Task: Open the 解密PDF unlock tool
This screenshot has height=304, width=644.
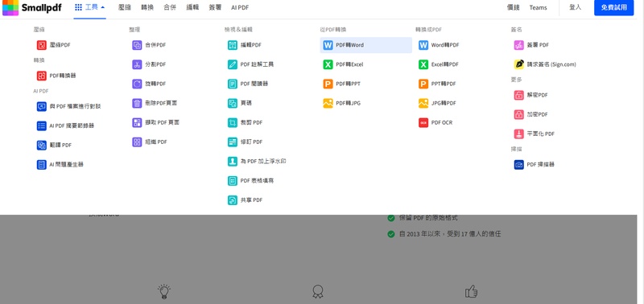Action: pos(531,95)
